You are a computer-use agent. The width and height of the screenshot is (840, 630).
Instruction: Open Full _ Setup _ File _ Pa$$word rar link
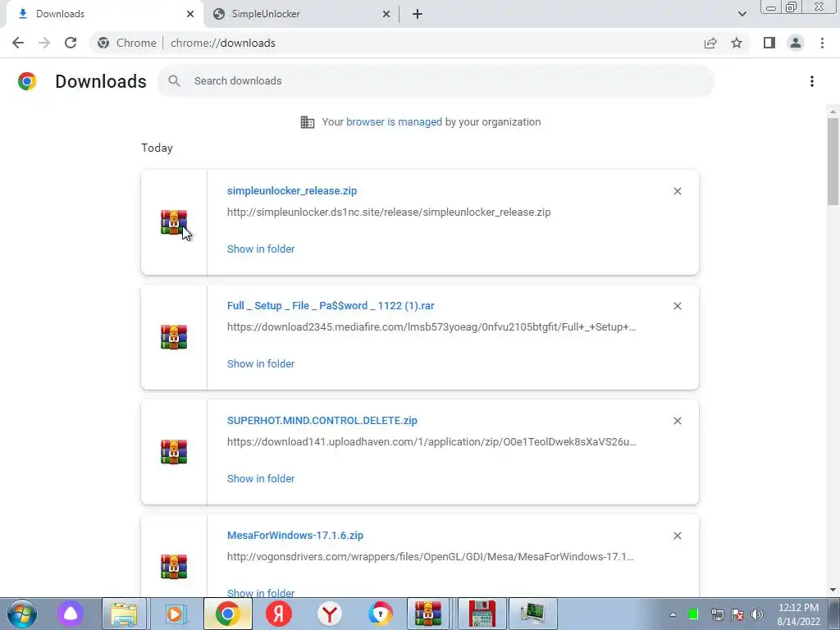point(331,305)
